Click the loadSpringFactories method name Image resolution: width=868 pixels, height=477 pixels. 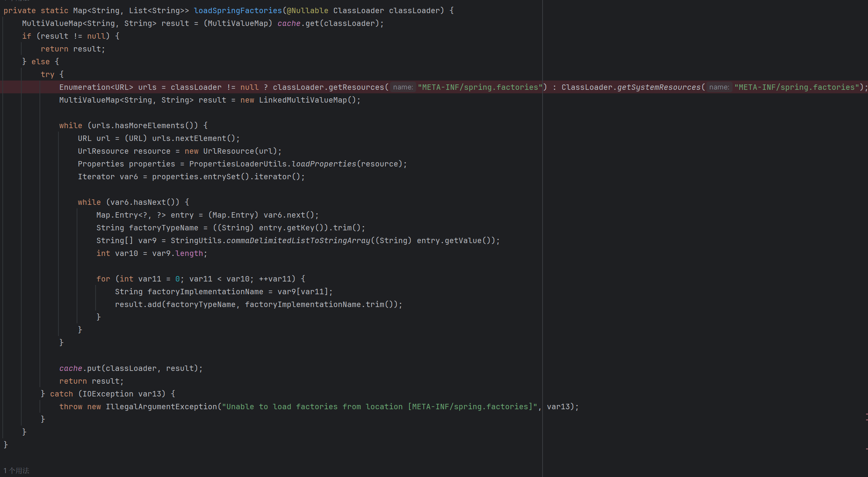(238, 10)
